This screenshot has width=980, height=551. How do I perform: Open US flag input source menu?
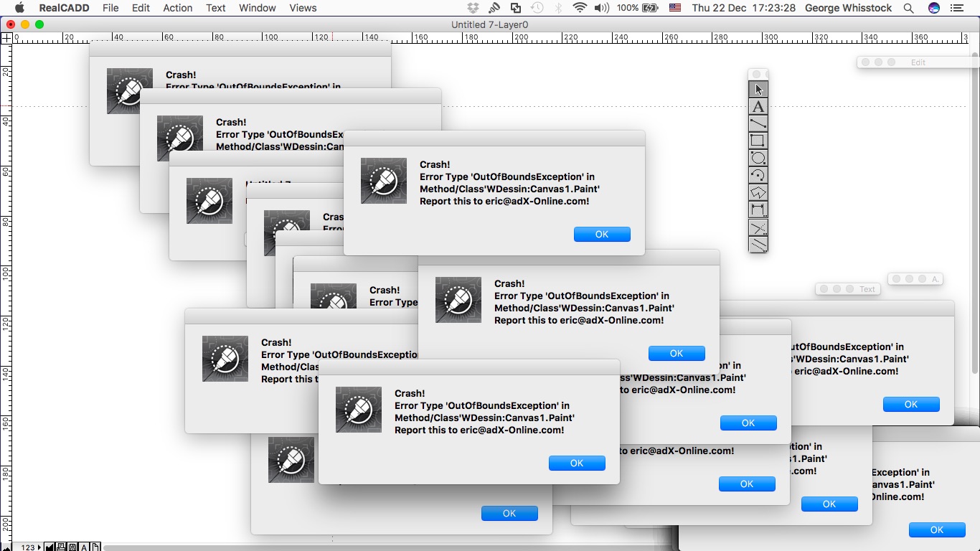[x=674, y=8]
